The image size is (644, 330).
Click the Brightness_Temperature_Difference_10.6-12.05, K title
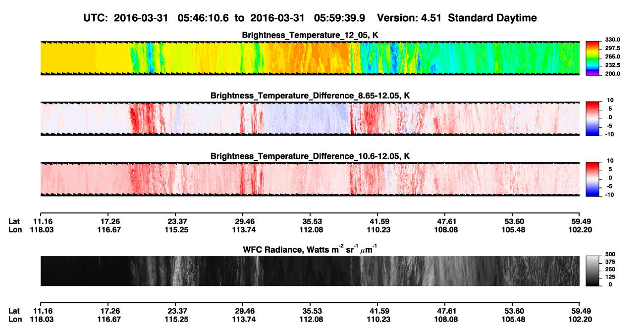coord(310,156)
